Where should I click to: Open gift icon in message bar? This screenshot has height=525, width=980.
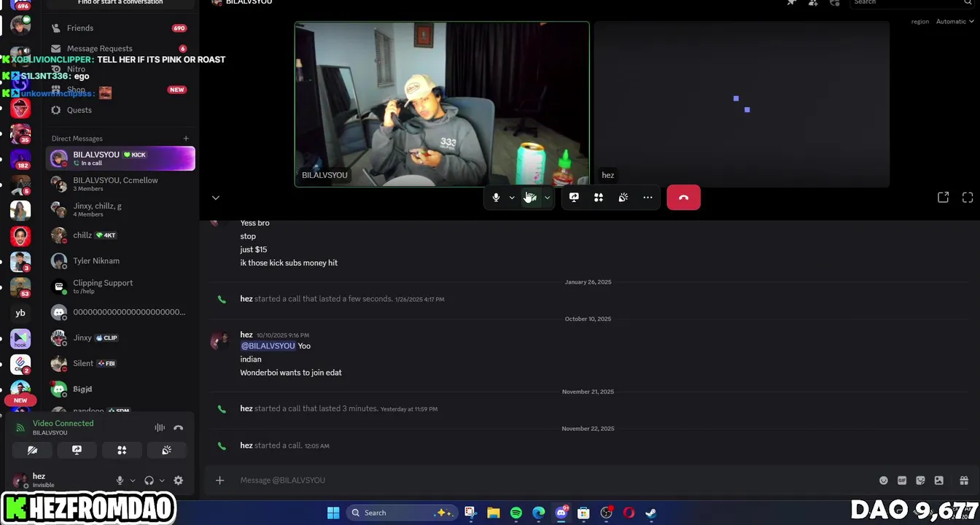pyautogui.click(x=964, y=481)
